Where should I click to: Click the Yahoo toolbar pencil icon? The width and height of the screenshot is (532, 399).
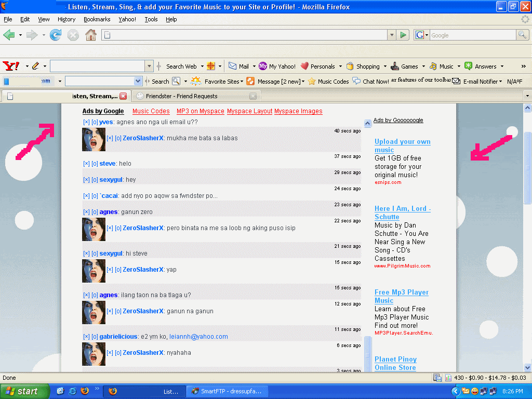click(x=35, y=66)
